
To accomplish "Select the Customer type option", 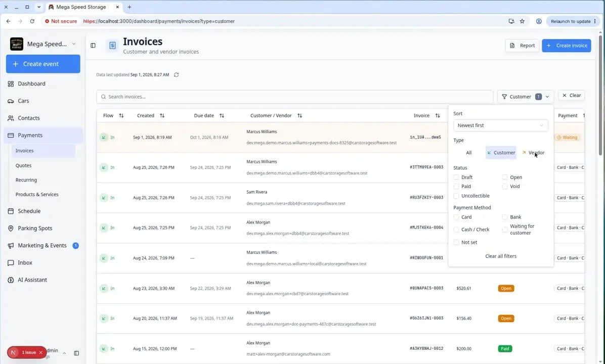I will (x=501, y=153).
